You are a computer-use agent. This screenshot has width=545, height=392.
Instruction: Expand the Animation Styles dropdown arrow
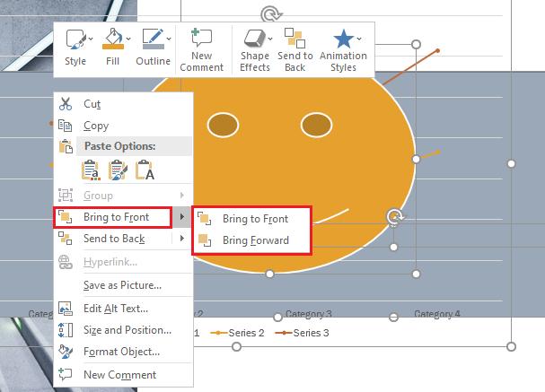359,39
